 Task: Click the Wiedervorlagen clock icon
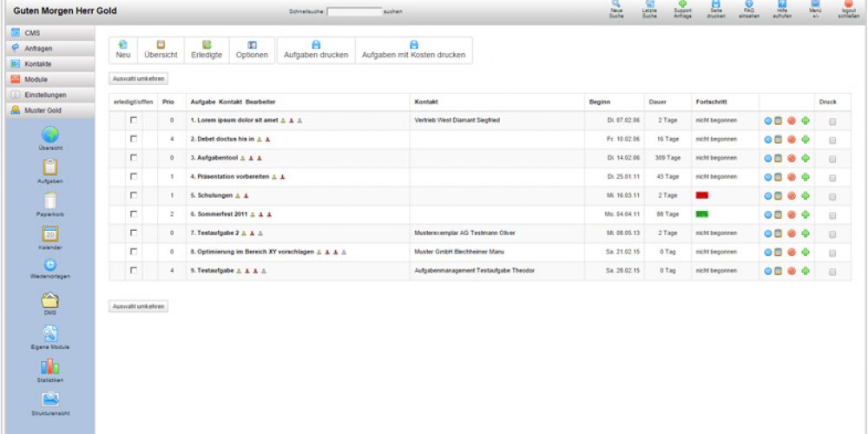[49, 265]
